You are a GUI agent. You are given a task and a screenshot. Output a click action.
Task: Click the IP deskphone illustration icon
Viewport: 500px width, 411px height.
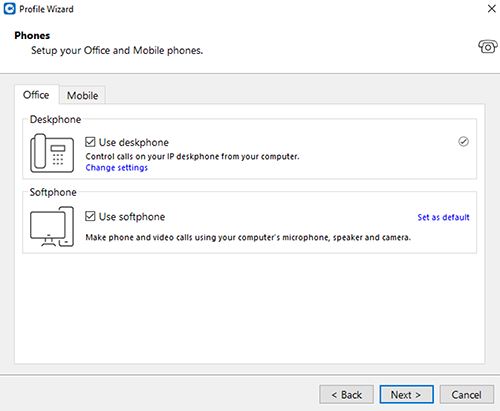[x=52, y=153]
